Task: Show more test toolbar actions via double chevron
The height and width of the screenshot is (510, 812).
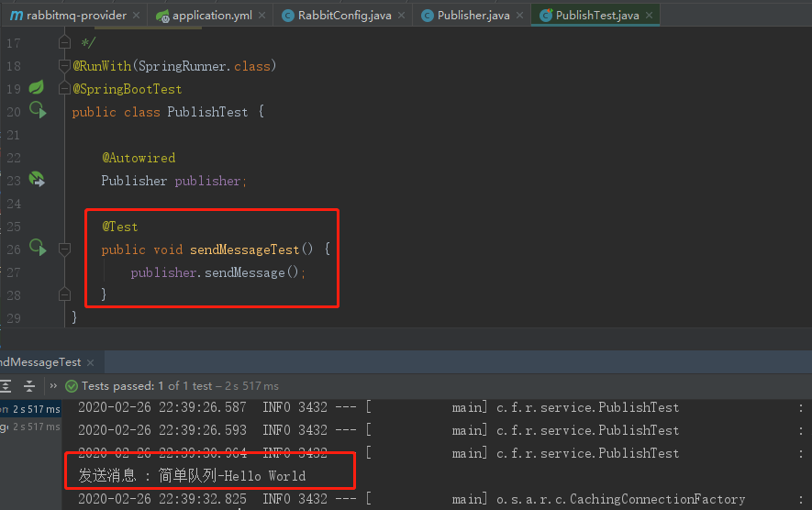Action: tap(53, 386)
